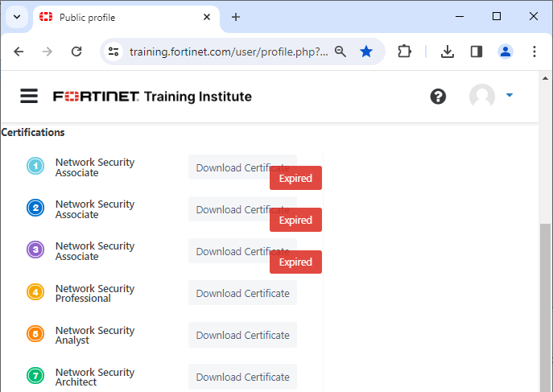Reload the page
This screenshot has height=392, width=553.
click(x=76, y=52)
